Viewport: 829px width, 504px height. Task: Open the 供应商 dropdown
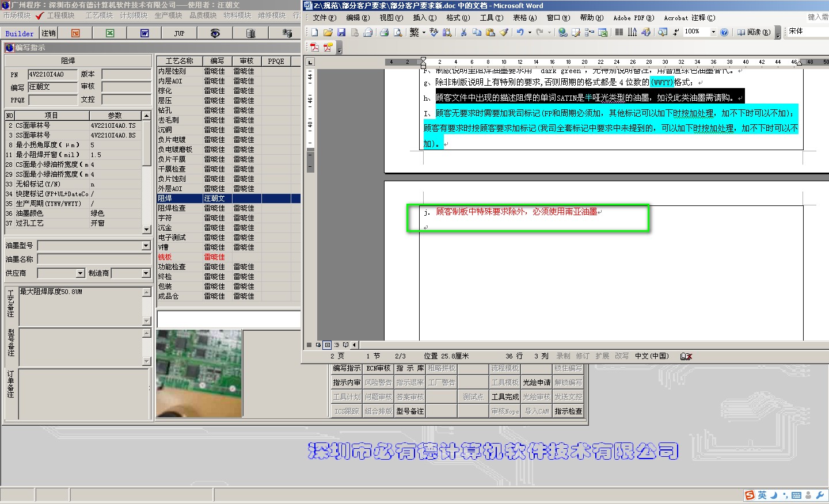coord(80,273)
